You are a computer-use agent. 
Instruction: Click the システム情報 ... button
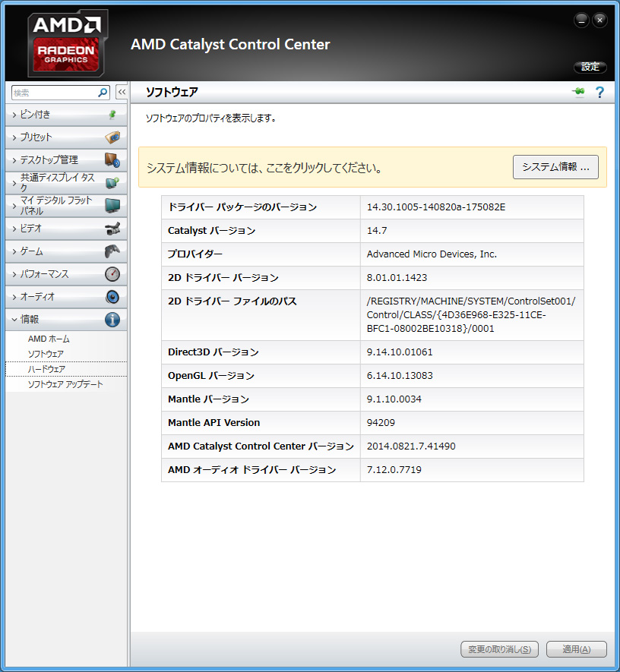coord(555,167)
